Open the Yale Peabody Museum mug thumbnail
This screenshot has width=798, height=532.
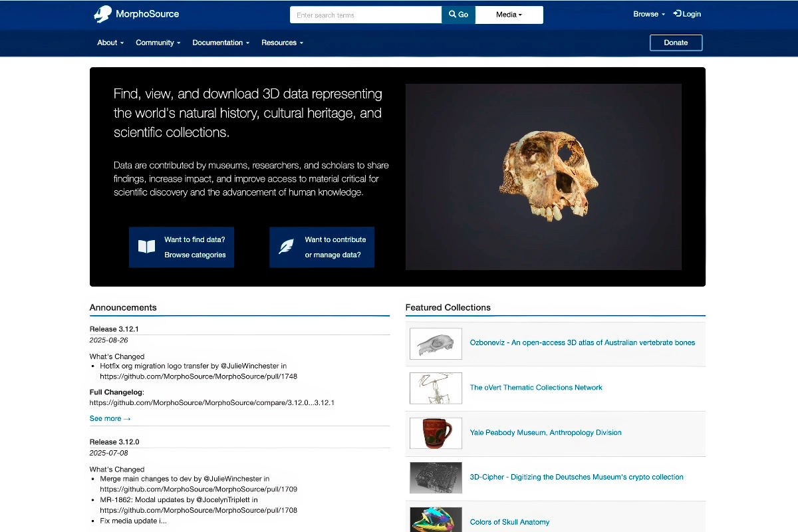pos(436,433)
